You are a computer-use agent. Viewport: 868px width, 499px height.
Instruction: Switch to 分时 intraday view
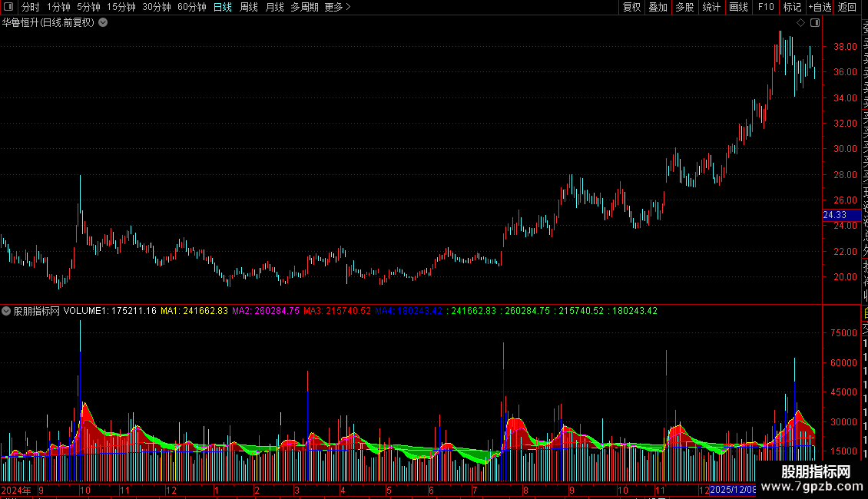[31, 7]
